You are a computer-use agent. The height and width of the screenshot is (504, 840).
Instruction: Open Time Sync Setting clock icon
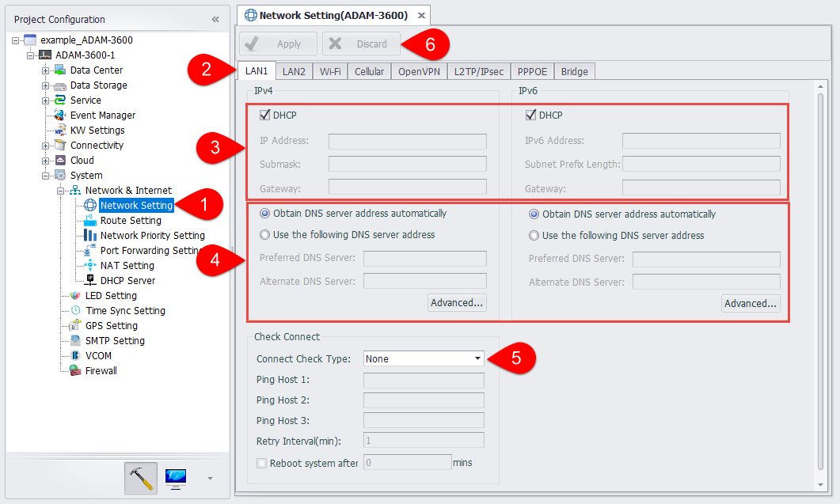click(x=75, y=310)
